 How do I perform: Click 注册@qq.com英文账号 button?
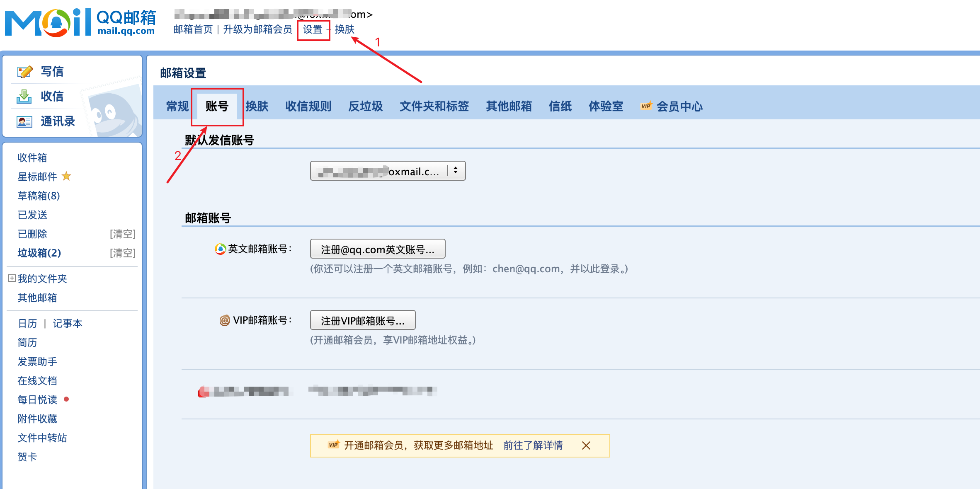(x=377, y=249)
